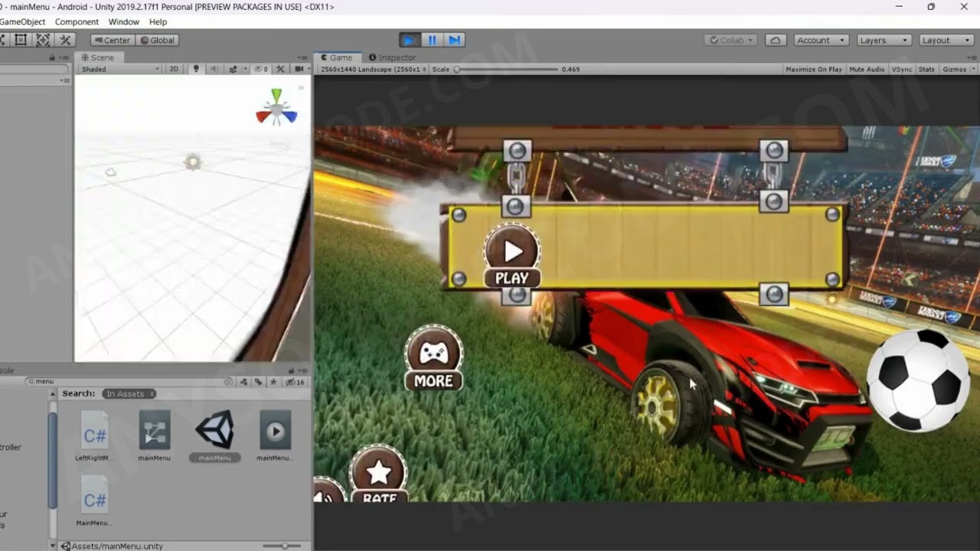This screenshot has height=551, width=980.
Task: Open the Window menu
Action: click(x=123, y=22)
